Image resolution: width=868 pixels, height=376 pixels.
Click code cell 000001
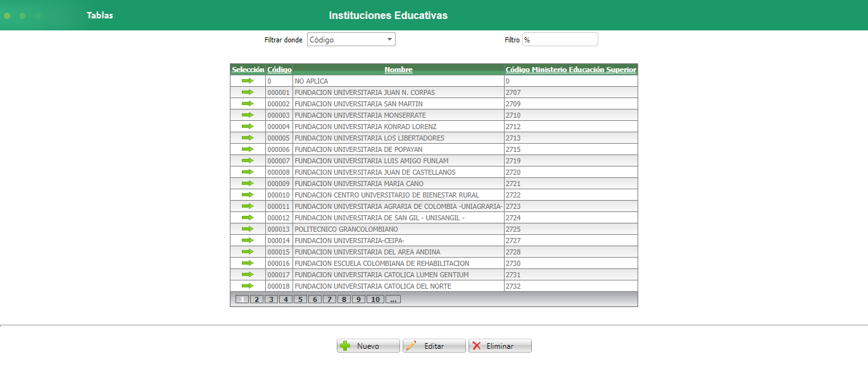(278, 92)
